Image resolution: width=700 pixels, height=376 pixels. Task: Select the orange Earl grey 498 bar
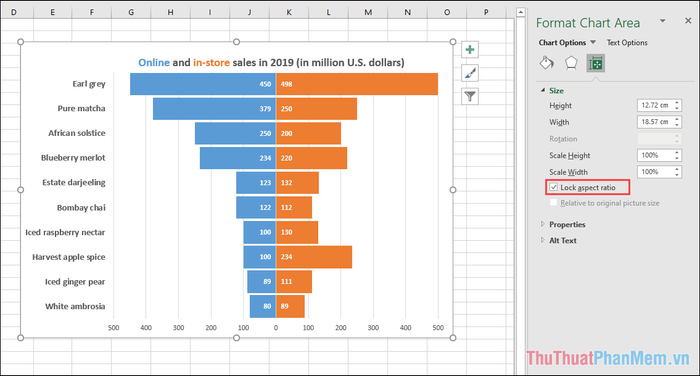(x=357, y=84)
